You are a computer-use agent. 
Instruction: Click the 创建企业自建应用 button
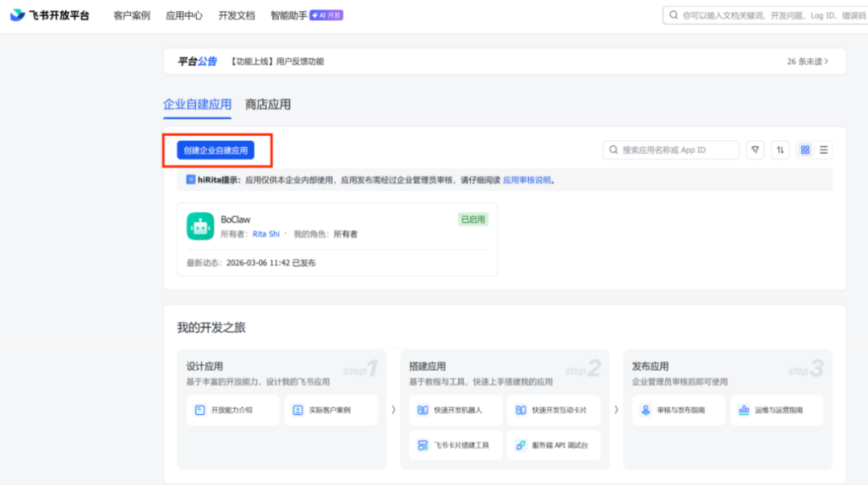(215, 150)
